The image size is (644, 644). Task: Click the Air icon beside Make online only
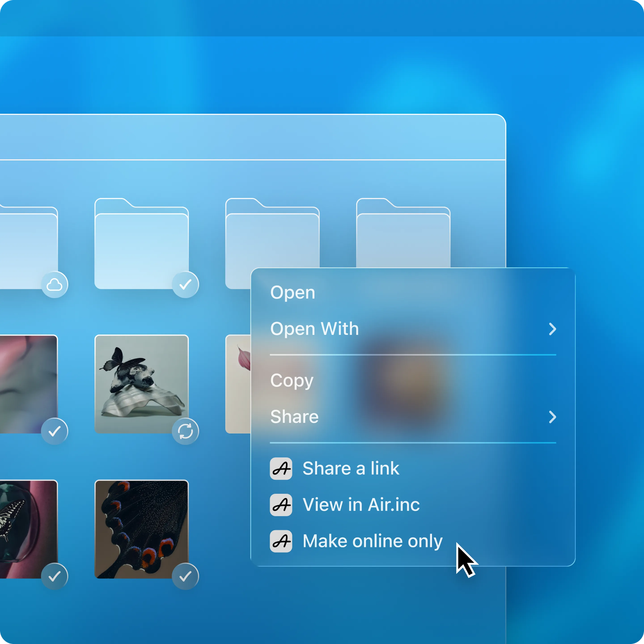coord(281,541)
